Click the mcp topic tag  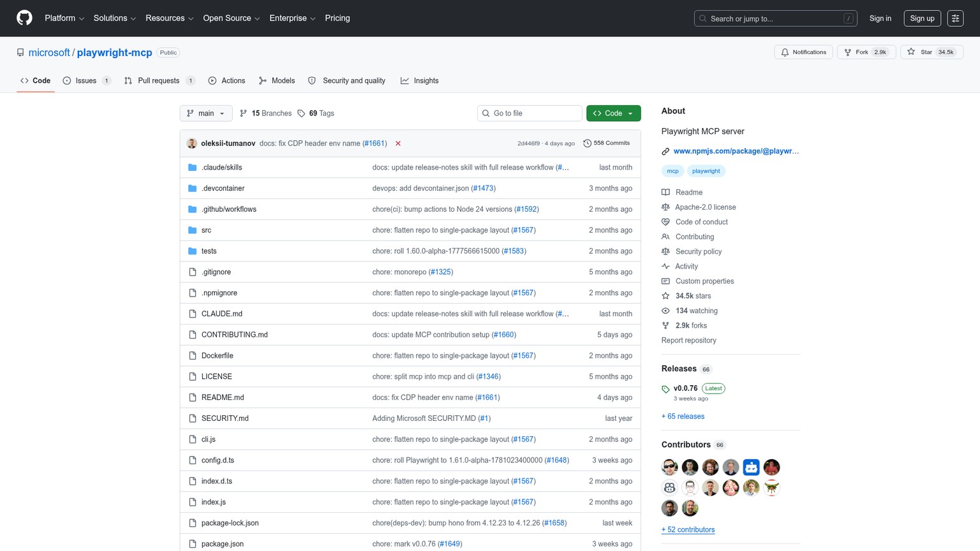(x=673, y=171)
